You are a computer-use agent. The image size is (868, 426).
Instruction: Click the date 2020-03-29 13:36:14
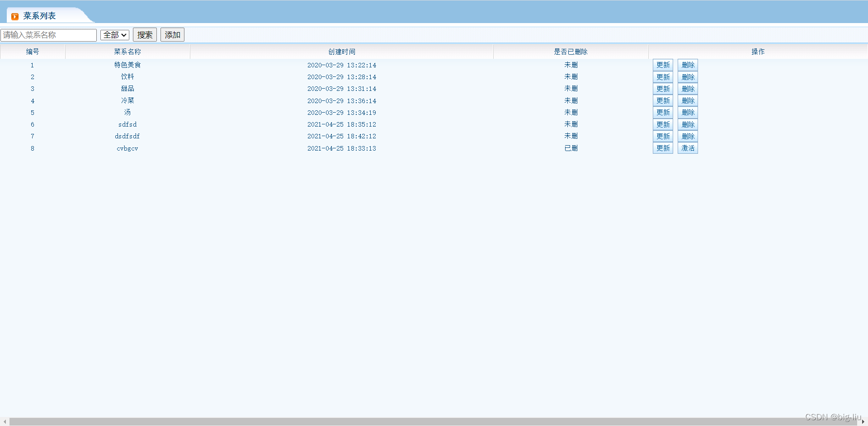tap(342, 101)
